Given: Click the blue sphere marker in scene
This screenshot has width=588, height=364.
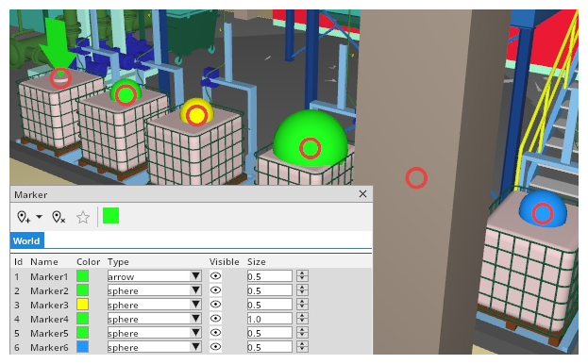Looking at the screenshot, I should [x=543, y=213].
